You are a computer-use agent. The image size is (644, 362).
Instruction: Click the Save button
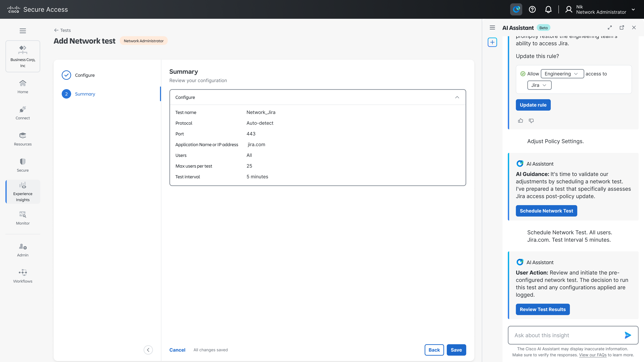pyautogui.click(x=456, y=350)
